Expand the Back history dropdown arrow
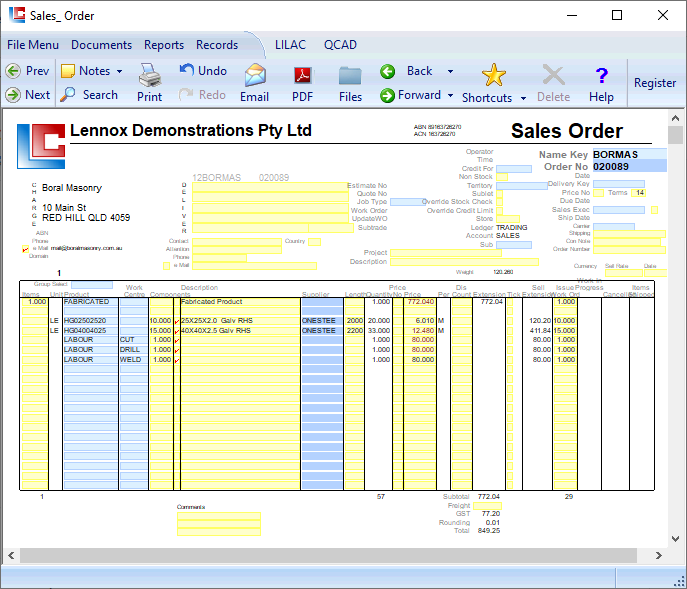Viewport: 687px width, 589px height. click(450, 71)
